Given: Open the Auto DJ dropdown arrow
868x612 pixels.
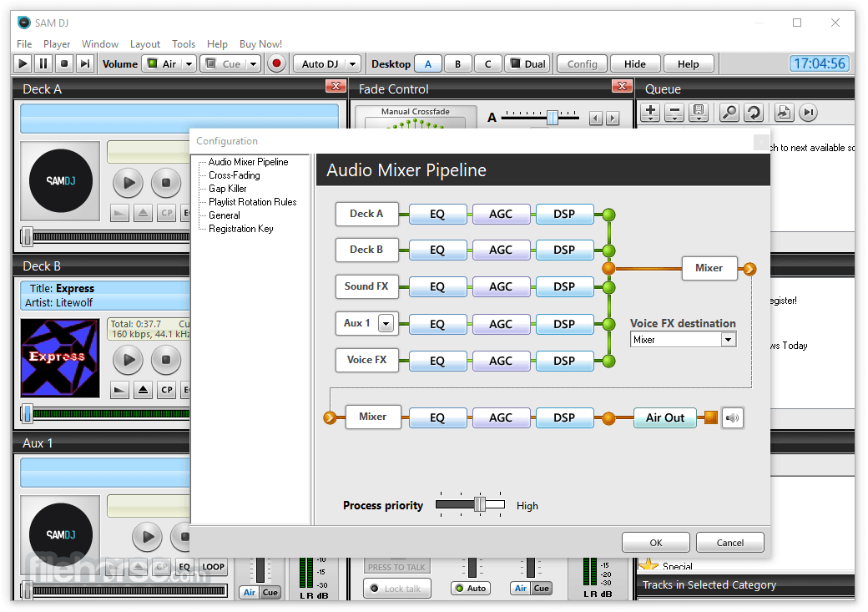Looking at the screenshot, I should (352, 63).
